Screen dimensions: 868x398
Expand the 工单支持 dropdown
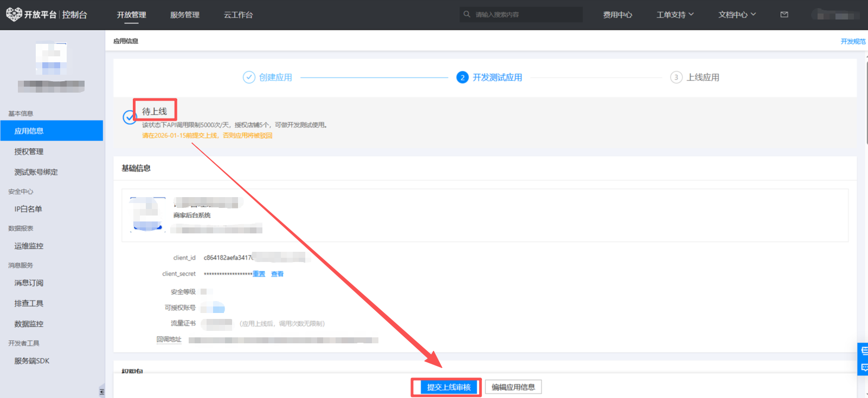(675, 15)
